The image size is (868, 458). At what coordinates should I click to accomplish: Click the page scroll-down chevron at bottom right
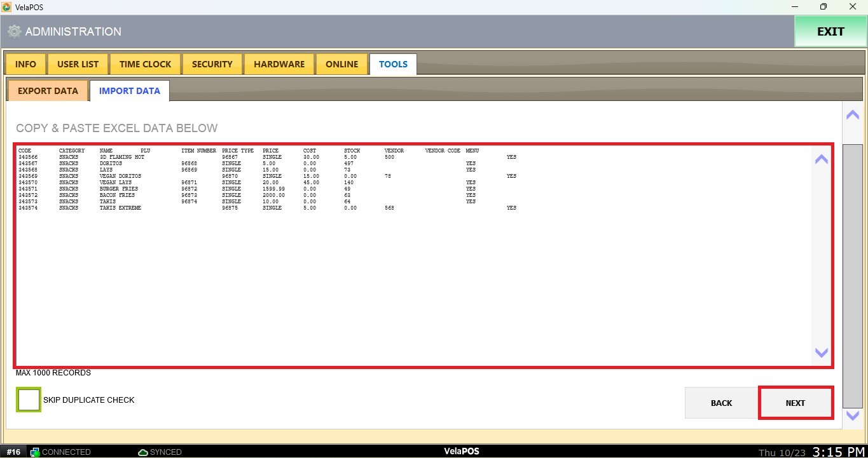point(852,415)
